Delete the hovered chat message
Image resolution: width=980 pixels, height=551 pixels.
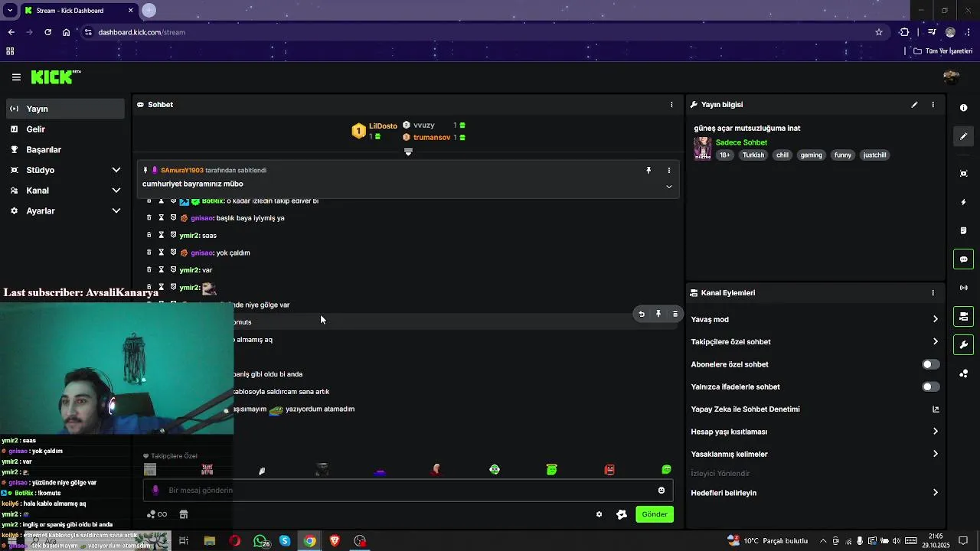point(675,314)
